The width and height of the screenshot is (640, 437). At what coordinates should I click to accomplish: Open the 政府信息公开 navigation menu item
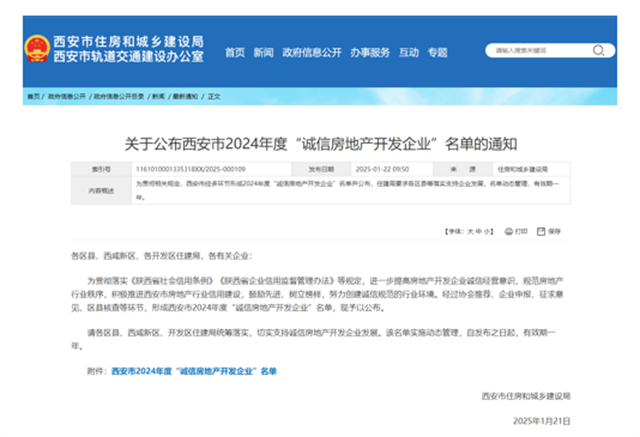pos(312,53)
